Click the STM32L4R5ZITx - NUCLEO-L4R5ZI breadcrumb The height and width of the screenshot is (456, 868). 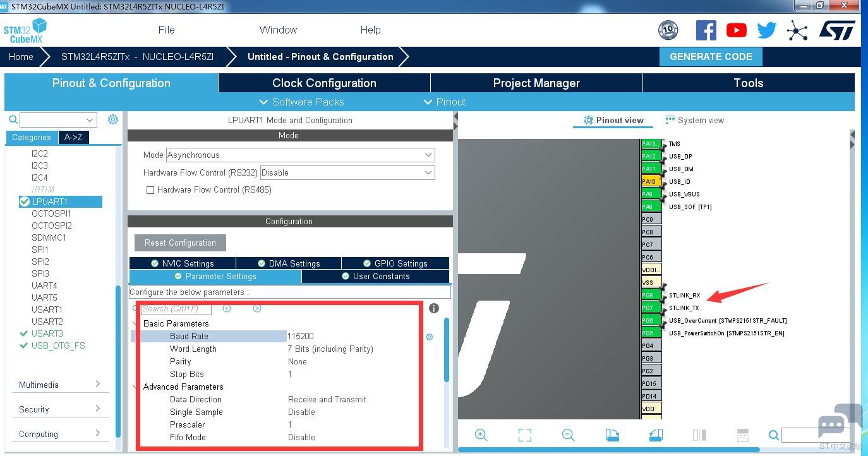click(137, 57)
